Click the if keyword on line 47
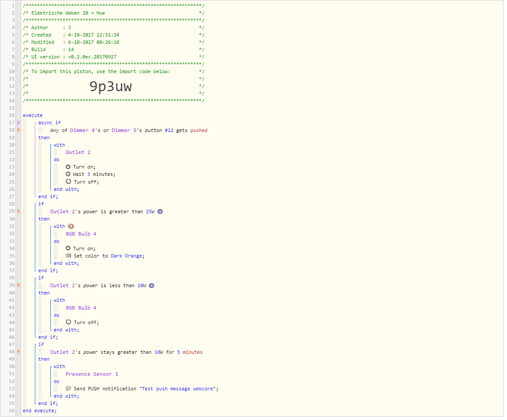Viewport: 507px width, 420px height. [41, 344]
